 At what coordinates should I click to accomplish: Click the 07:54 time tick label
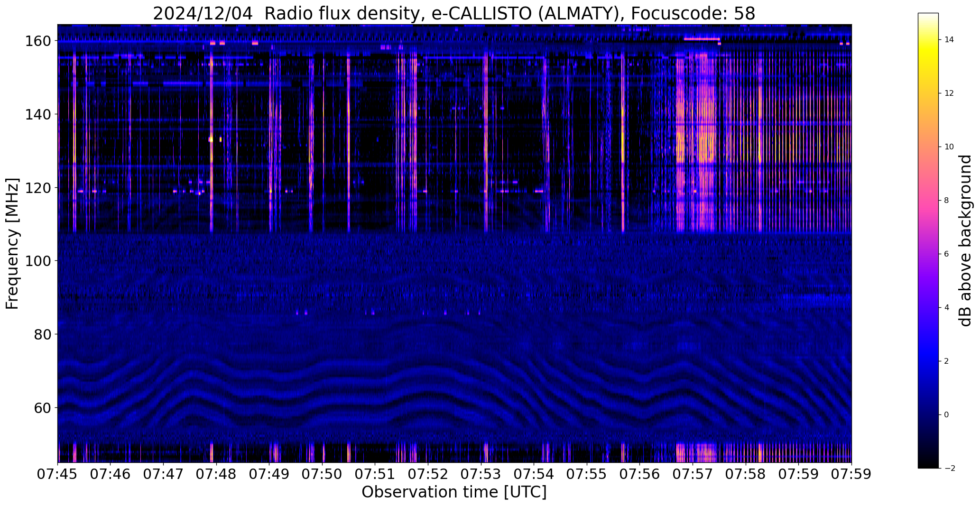click(534, 475)
